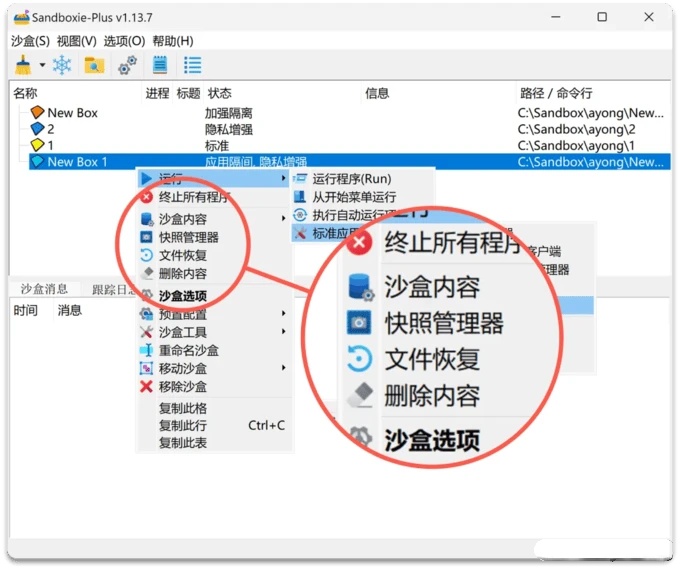The width and height of the screenshot is (680, 569).
Task: Click the bulleted list toolbar icon
Action: [x=193, y=65]
